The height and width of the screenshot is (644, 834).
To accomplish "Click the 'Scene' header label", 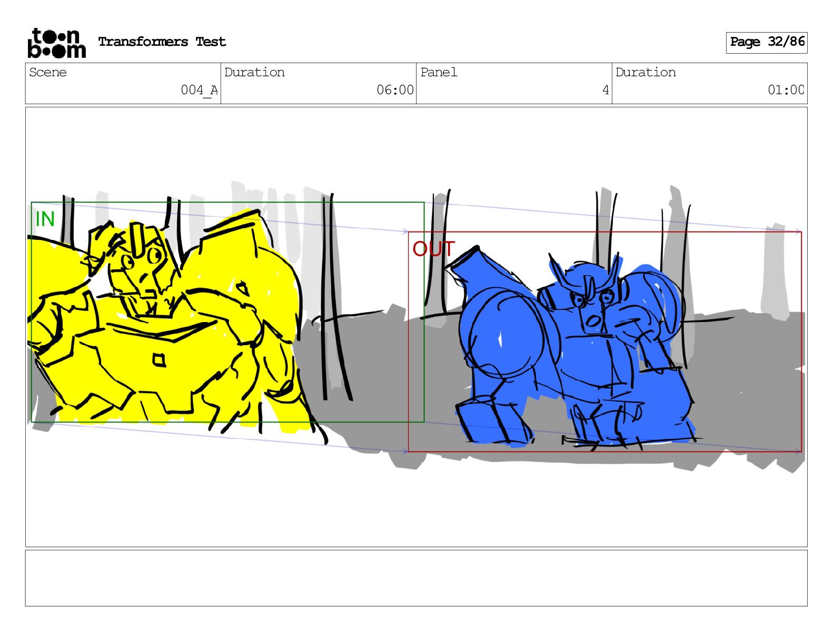I will coord(48,72).
